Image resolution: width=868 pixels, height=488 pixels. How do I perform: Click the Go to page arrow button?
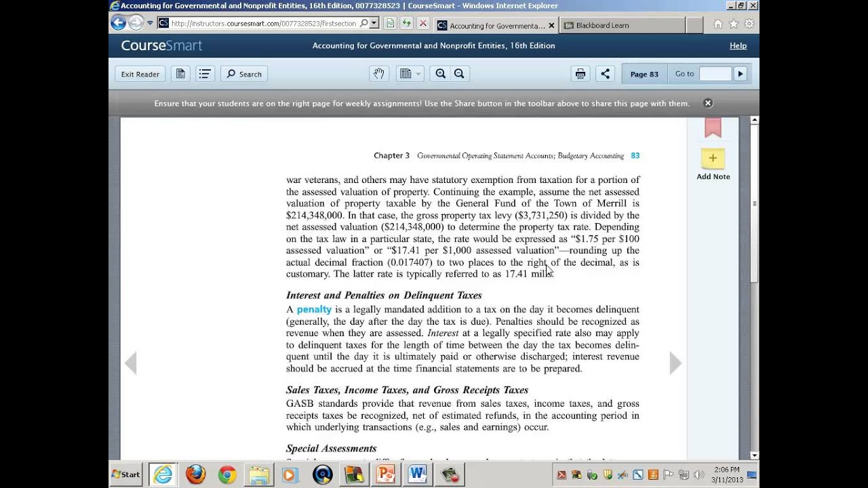coord(740,74)
